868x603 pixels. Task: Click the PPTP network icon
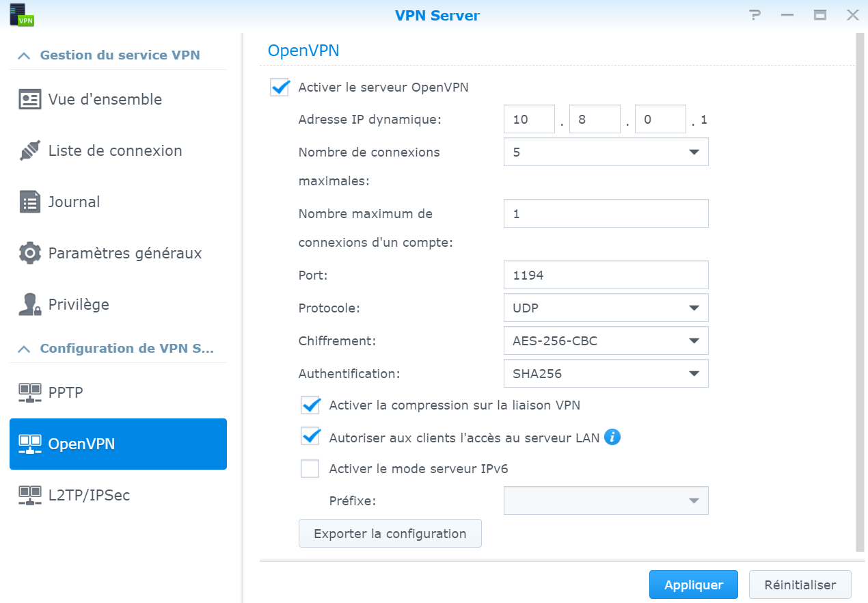click(x=29, y=393)
